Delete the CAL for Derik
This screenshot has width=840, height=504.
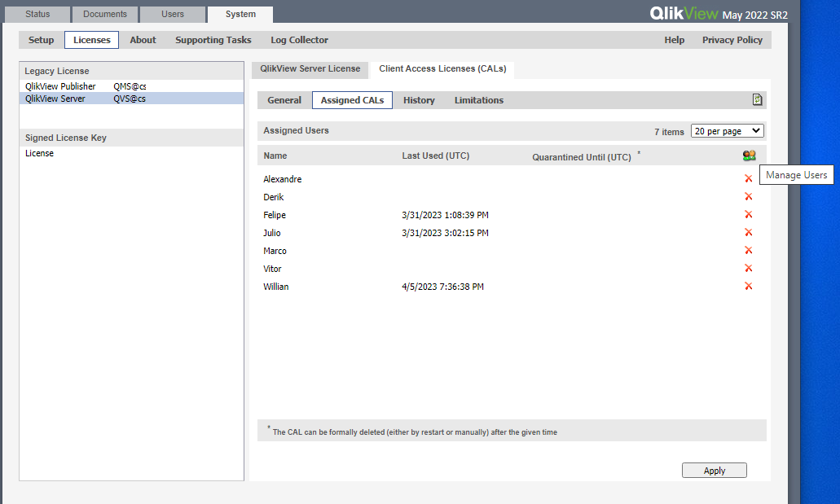click(749, 196)
